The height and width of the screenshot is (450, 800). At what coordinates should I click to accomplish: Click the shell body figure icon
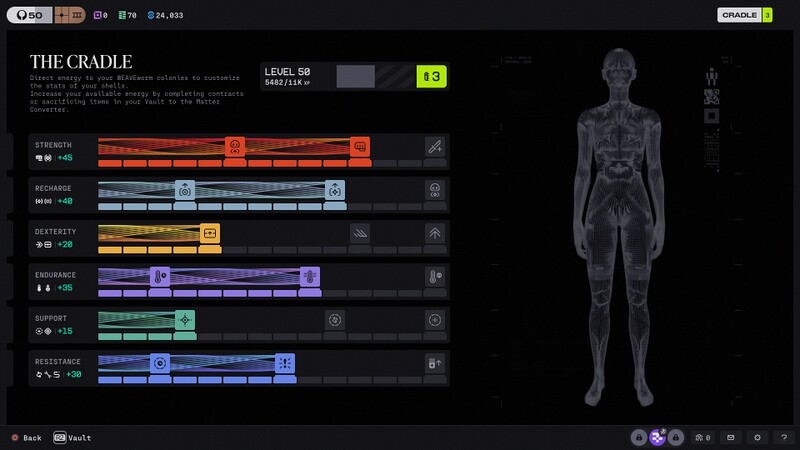(x=712, y=77)
